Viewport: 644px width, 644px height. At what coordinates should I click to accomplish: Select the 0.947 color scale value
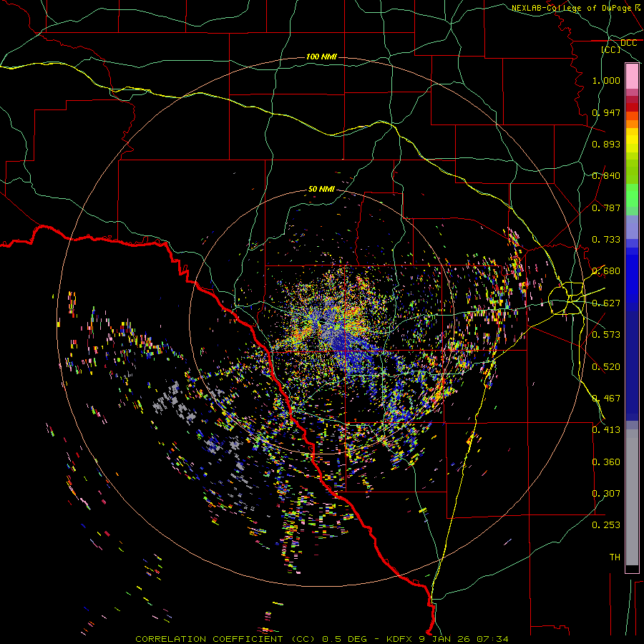pyautogui.click(x=606, y=112)
